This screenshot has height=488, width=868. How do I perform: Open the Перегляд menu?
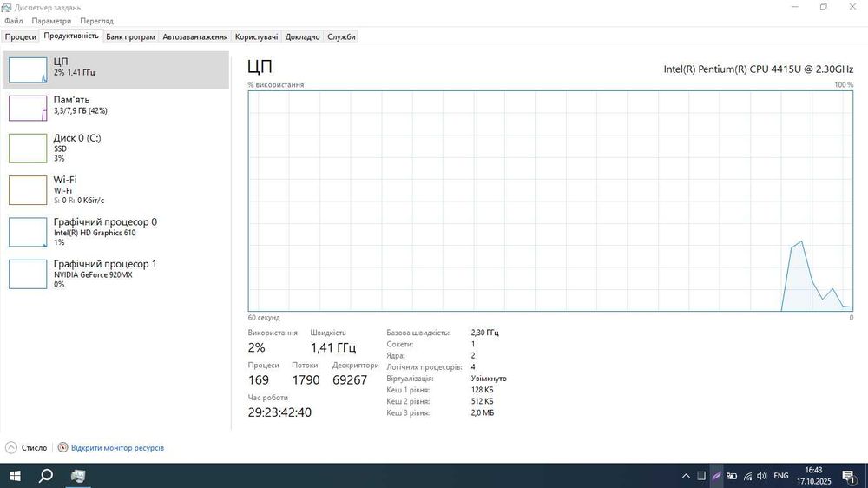[96, 21]
